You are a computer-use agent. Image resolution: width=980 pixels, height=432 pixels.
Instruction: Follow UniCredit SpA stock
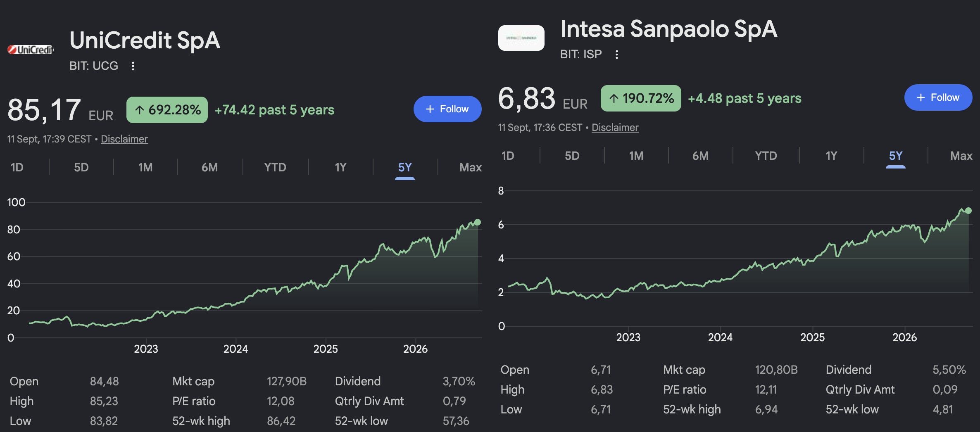click(447, 109)
